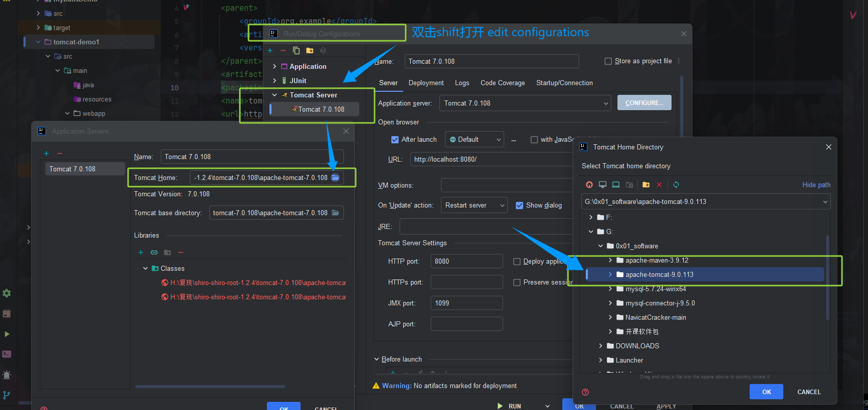Image resolution: width=868 pixels, height=410 pixels.
Task: Click new folder icon in Tomcat Home Directory
Action: 646,185
